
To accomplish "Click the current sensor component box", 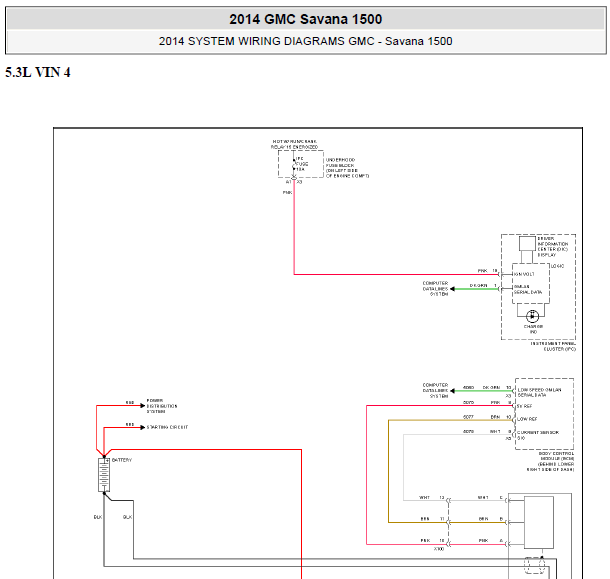I will click(539, 523).
